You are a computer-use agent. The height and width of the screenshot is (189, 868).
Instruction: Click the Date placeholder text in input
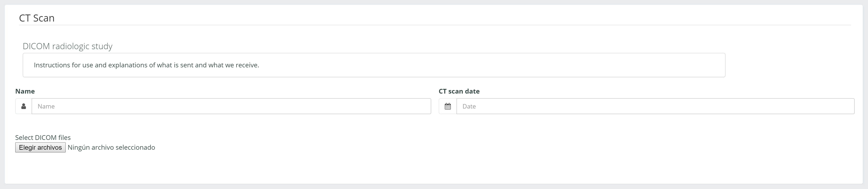(x=469, y=106)
